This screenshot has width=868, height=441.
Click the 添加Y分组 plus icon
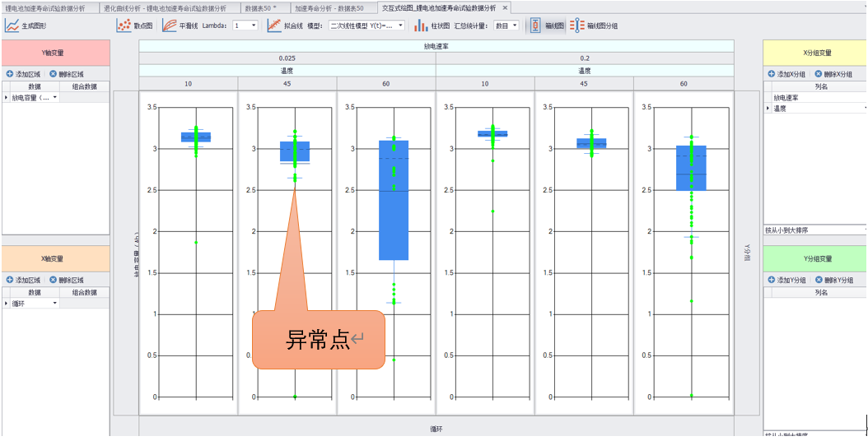771,280
